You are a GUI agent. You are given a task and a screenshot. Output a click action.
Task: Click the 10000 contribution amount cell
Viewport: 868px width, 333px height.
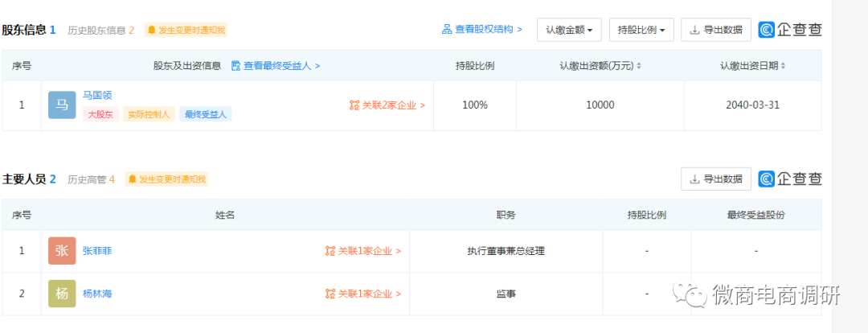coord(600,105)
